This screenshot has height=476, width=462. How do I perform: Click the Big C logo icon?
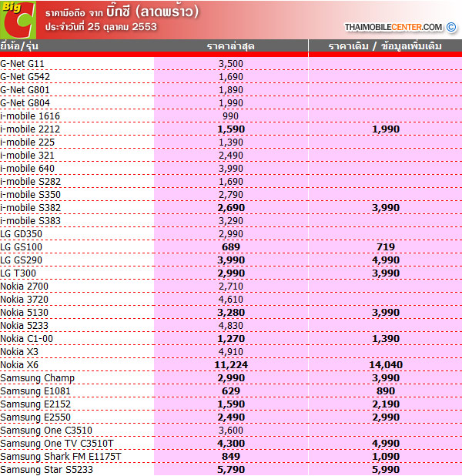coord(18,20)
